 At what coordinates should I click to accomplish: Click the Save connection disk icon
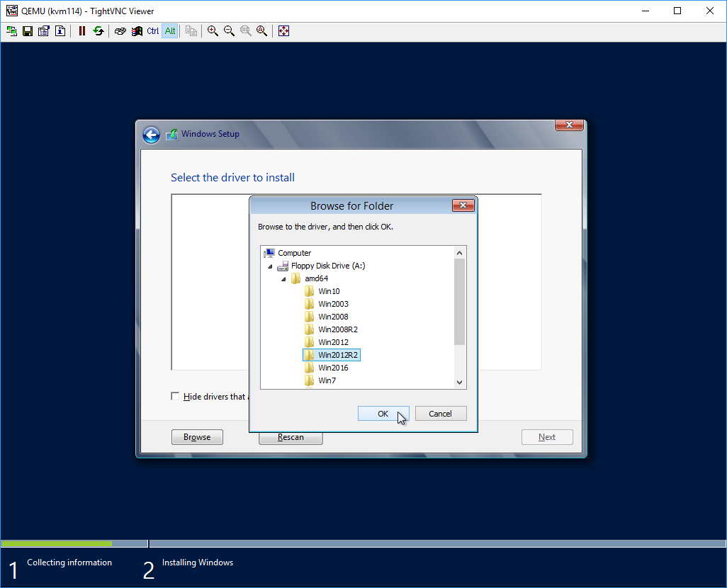(28, 31)
